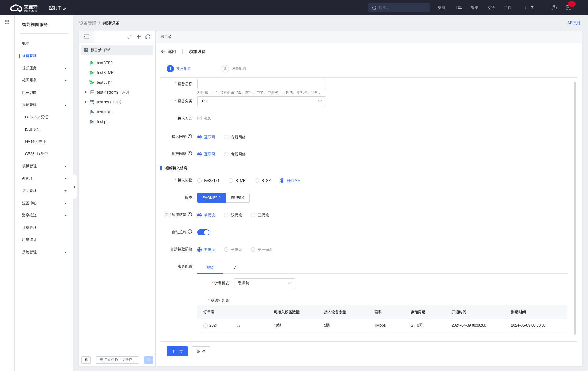Click the 取消 cancel button
Screen dimensions: 588x371
pos(201,351)
